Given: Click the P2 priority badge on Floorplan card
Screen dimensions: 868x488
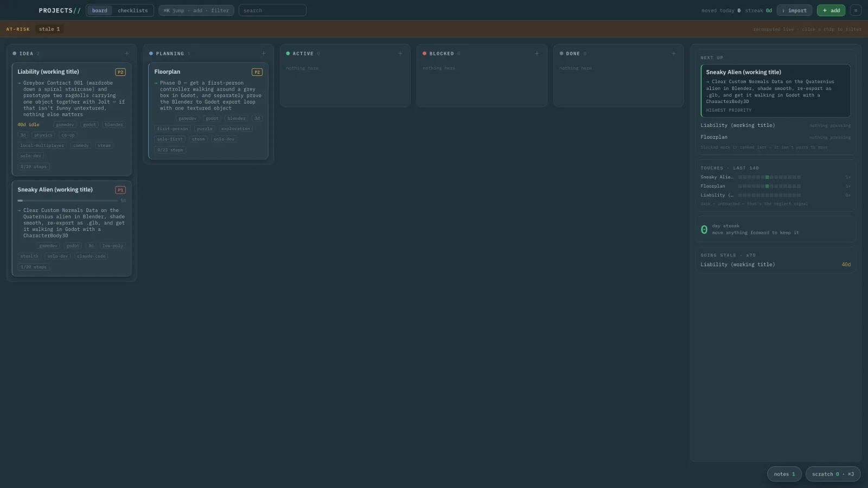Looking at the screenshot, I should pyautogui.click(x=257, y=72).
